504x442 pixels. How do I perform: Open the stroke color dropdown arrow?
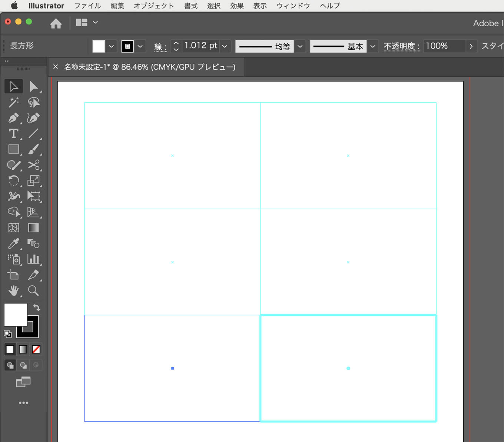pyautogui.click(x=140, y=46)
